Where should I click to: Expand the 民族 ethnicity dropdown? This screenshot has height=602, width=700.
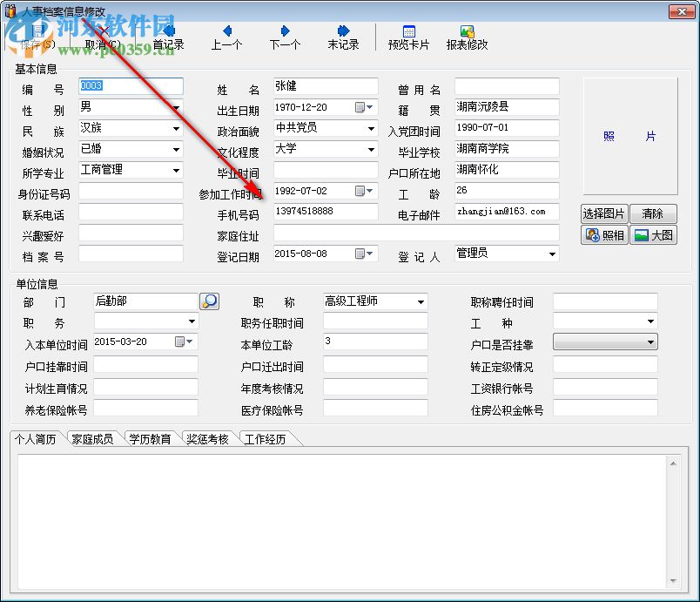coord(177,129)
